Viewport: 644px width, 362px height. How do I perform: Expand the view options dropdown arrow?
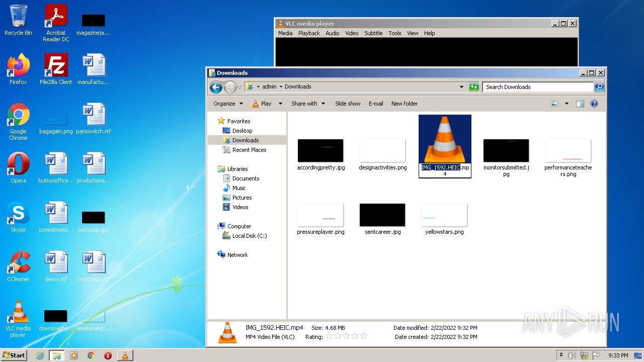[x=567, y=104]
